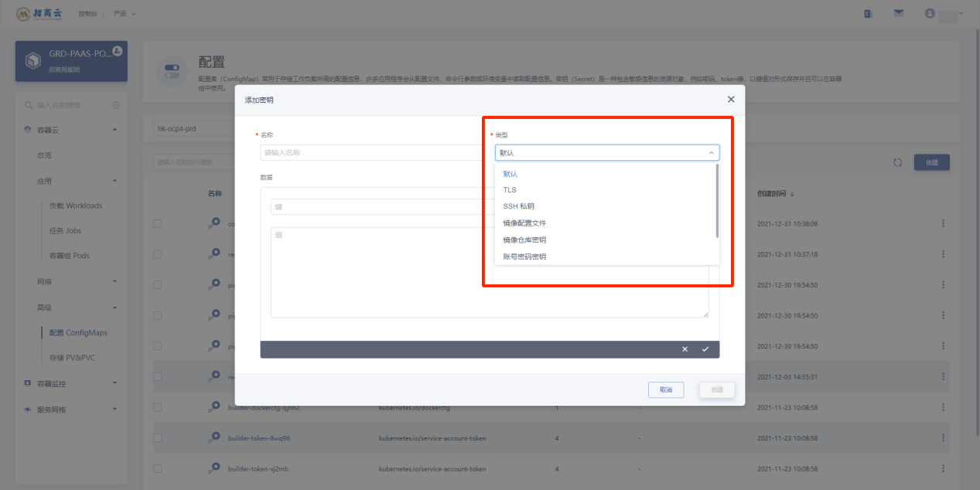Image resolution: width=980 pixels, height=490 pixels.
Task: Click the X icon in data bar
Action: [685, 349]
